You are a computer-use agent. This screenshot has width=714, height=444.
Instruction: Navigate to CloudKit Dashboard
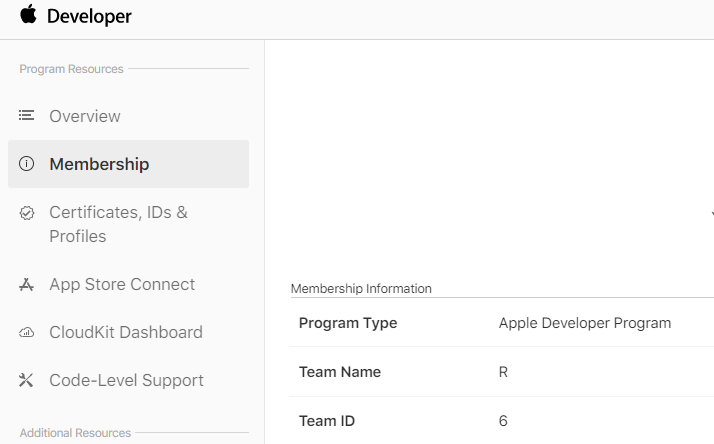126,332
